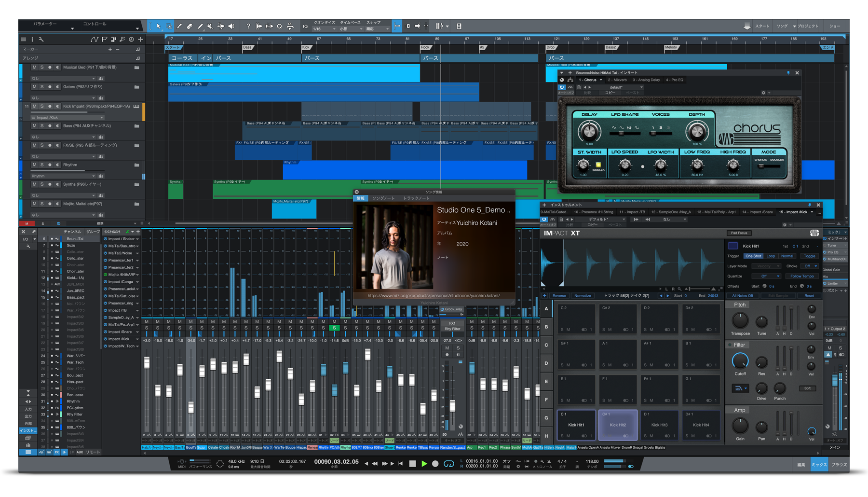Image resolution: width=868 pixels, height=497 pixels.
Task: Click the green Play button
Action: click(424, 464)
